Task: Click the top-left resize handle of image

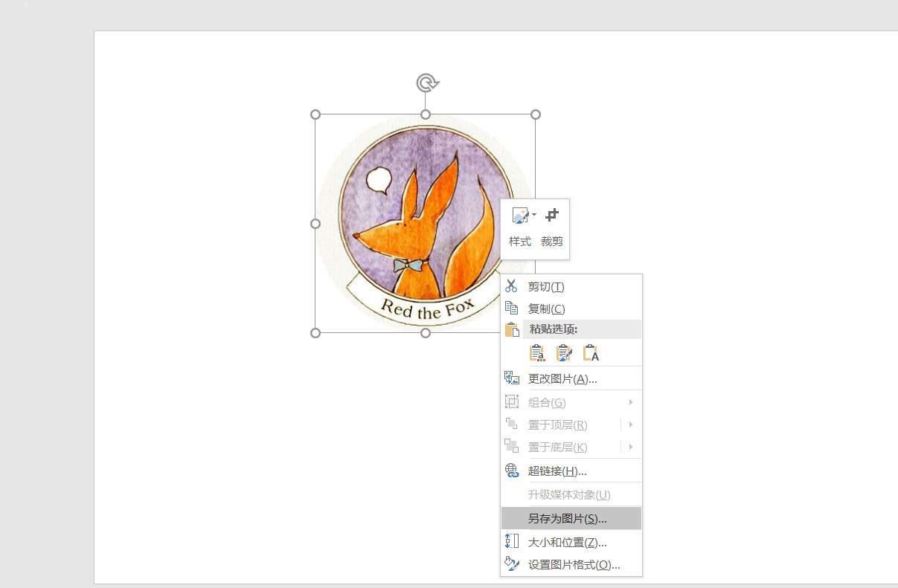Action: [x=315, y=114]
